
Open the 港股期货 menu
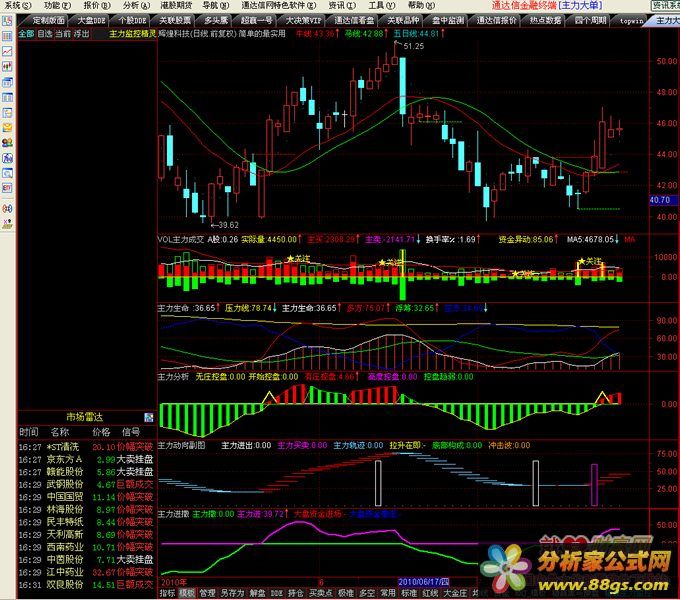tap(176, 5)
